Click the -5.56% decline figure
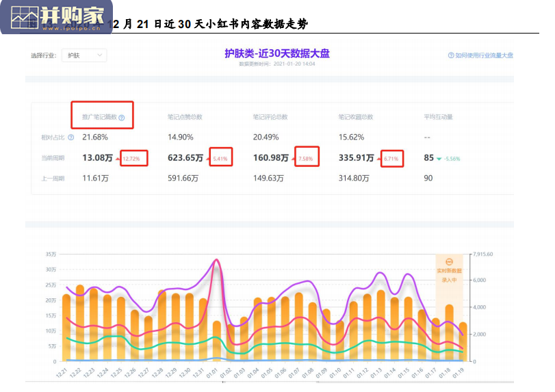Screen dimensions: 555x392 pyautogui.click(x=452, y=159)
